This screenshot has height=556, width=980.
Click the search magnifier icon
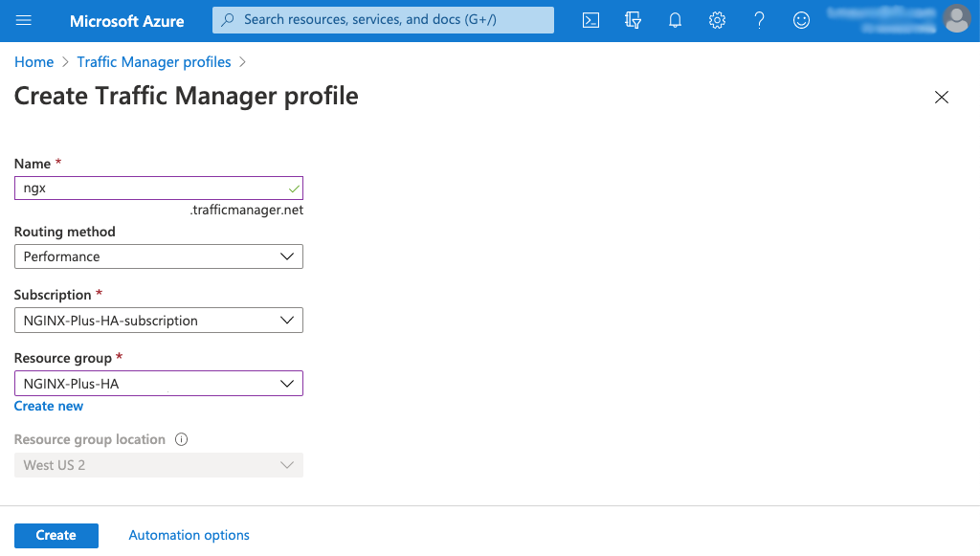tap(228, 20)
